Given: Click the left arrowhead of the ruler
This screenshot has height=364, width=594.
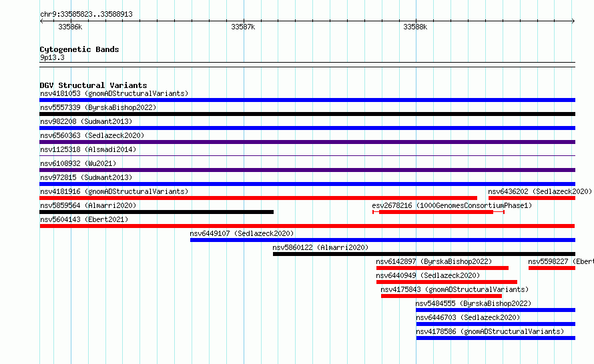Looking at the screenshot, I should point(41,21).
